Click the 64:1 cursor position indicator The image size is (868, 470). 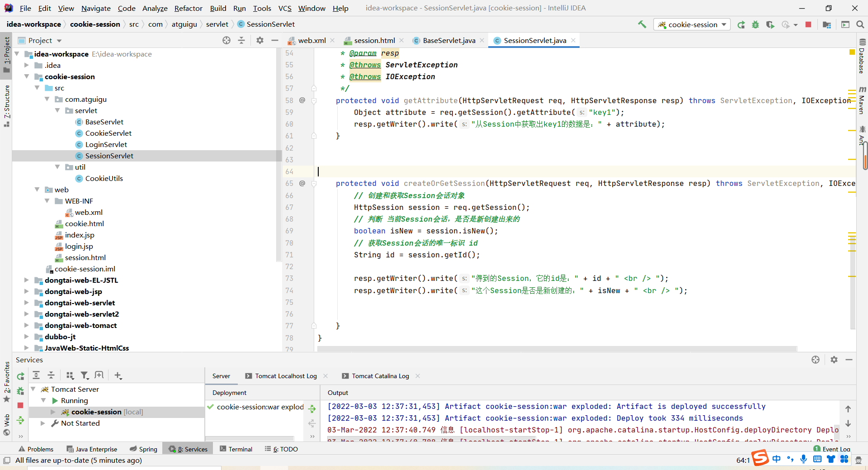743,460
